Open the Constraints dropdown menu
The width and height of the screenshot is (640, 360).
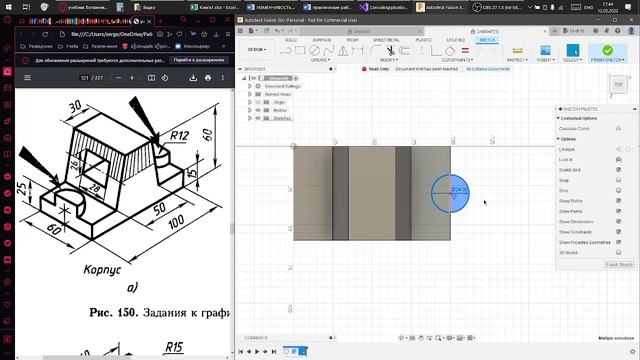pos(457,60)
